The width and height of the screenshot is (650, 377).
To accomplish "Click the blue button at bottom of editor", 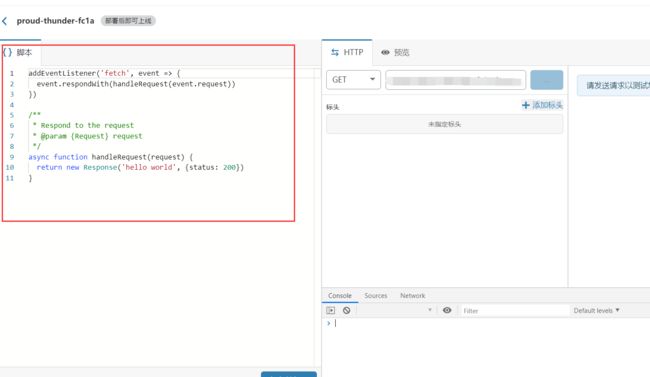I will [x=289, y=374].
